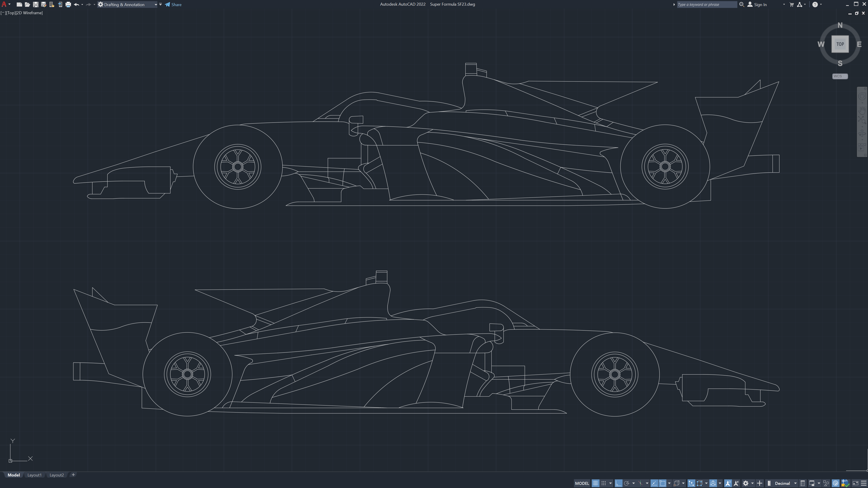Toggle Ortho mode in status bar

point(618,483)
